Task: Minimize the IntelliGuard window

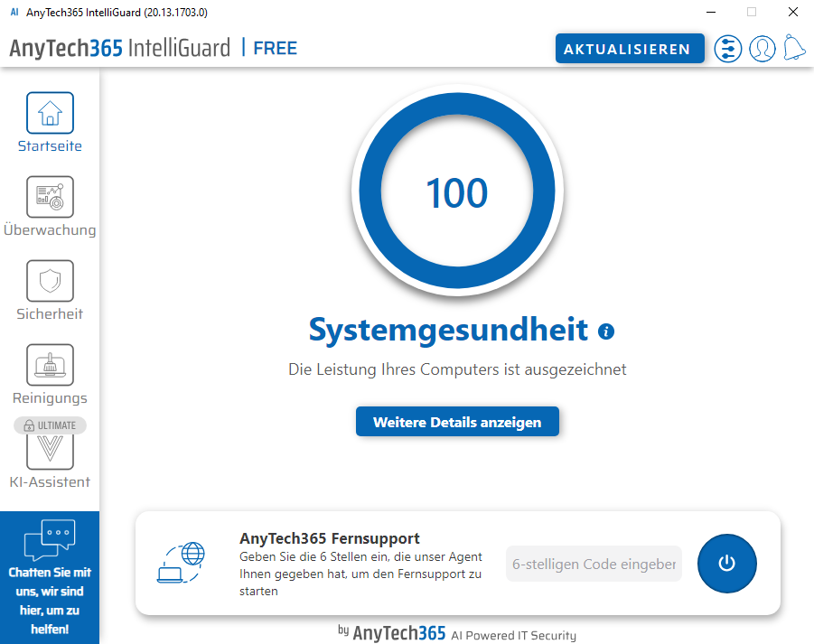Action: click(x=711, y=12)
